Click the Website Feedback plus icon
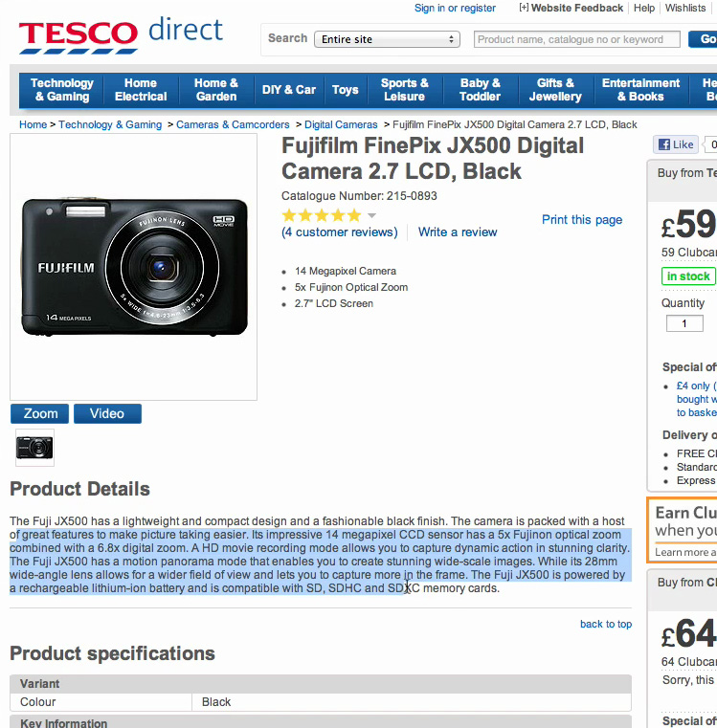The image size is (717, 728). (524, 8)
